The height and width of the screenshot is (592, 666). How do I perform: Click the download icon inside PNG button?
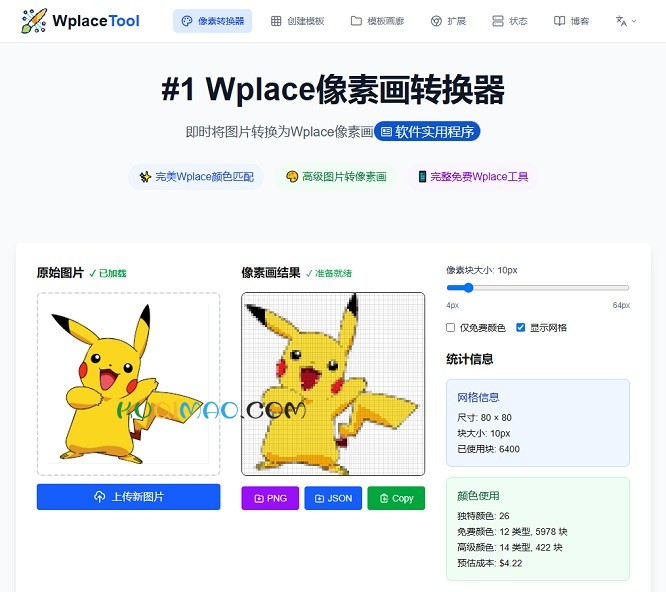(x=259, y=499)
